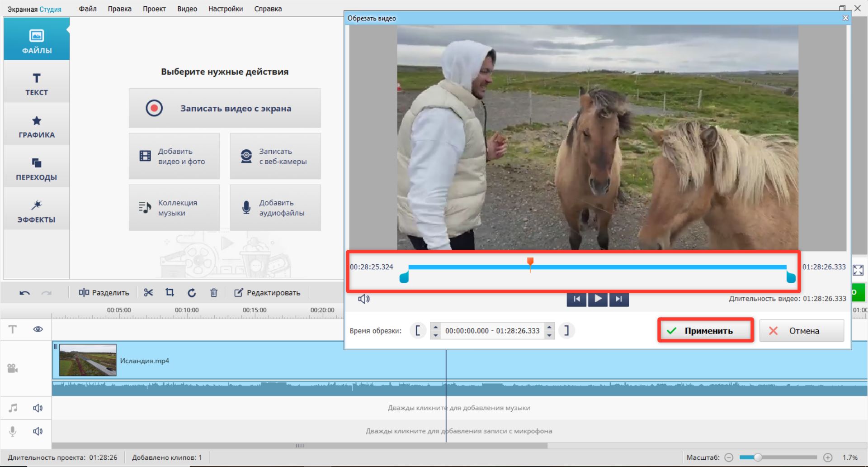Click the rotate clip icon

192,293
